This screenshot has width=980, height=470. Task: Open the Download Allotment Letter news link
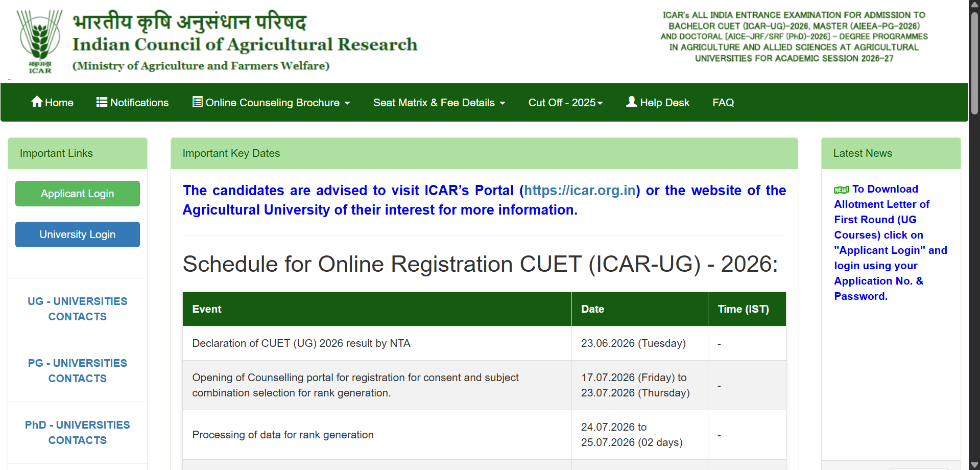[x=891, y=243]
